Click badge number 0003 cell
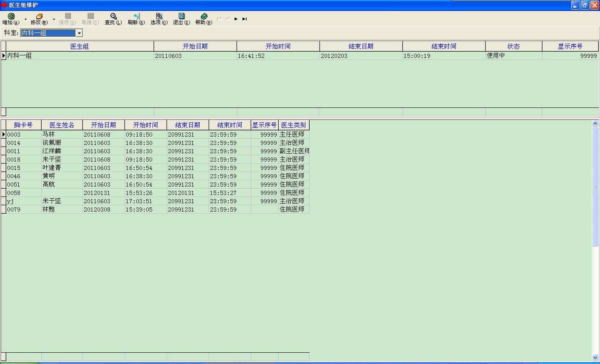The image size is (600, 364). 23,135
